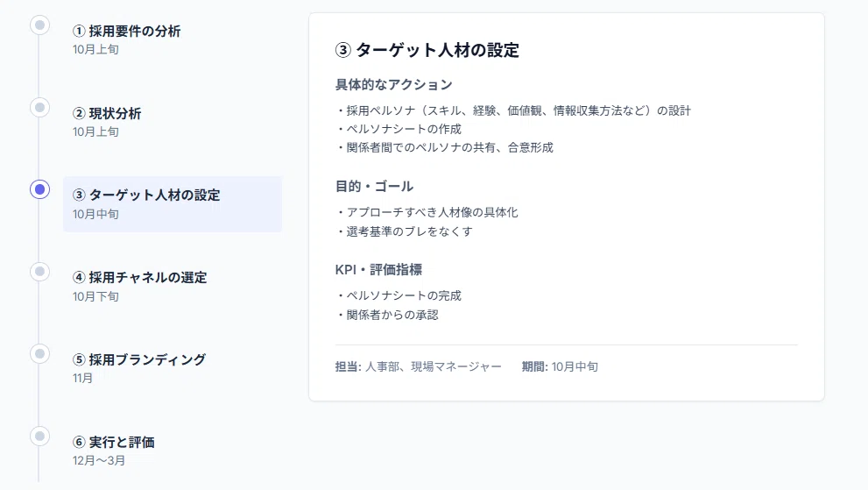Click the timeline dot for step ① 採用要件の分析
Screen dimensions: 868x490
(40, 25)
